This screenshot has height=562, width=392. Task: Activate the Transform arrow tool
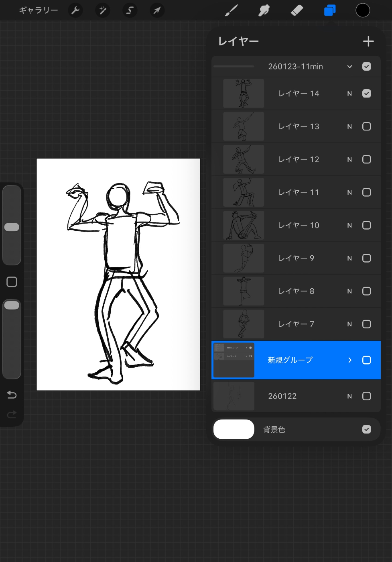click(157, 10)
